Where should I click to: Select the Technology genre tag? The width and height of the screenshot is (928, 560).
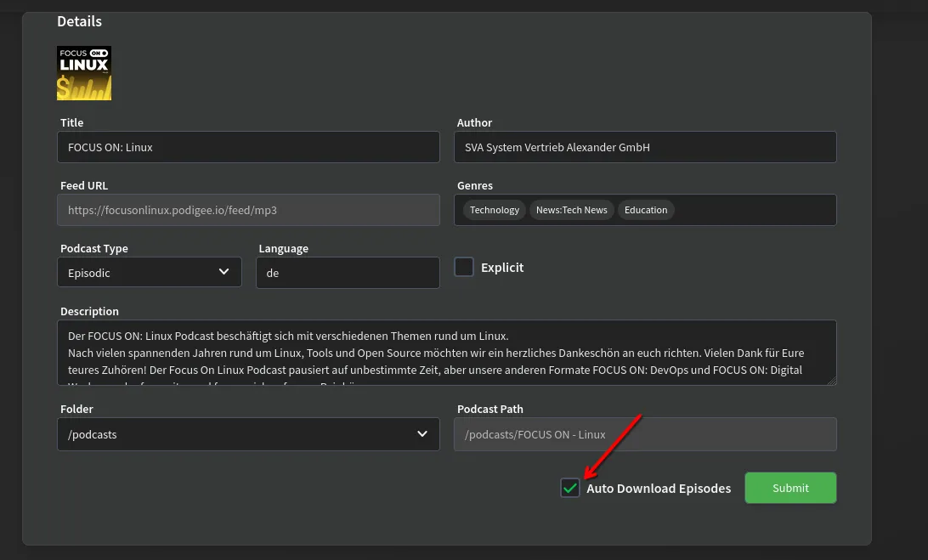(494, 210)
